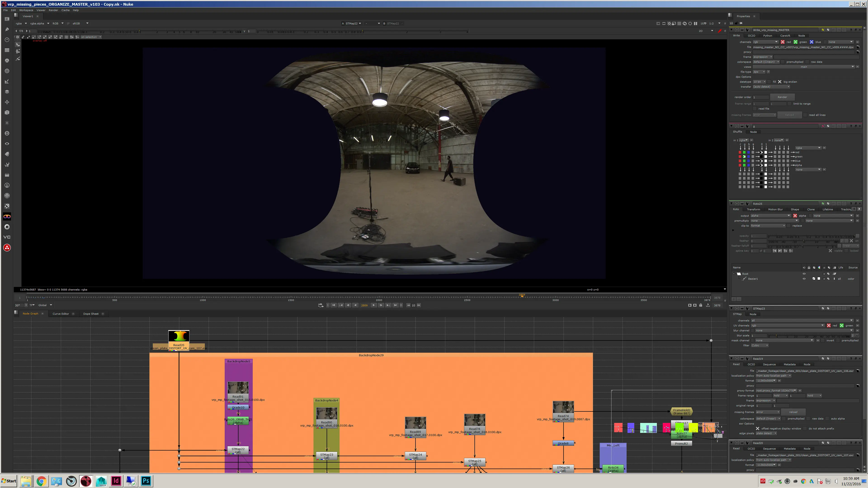
Task: Enable limit to range checkbox
Action: coord(790,104)
